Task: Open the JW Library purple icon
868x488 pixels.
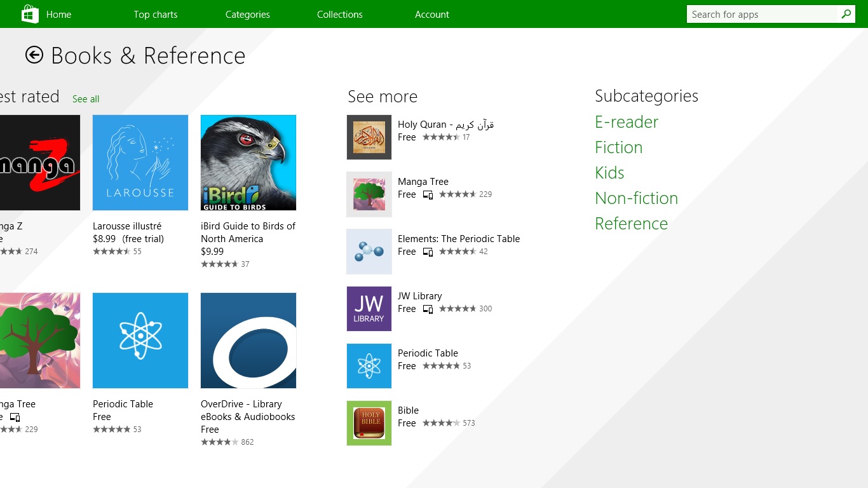Action: click(369, 309)
